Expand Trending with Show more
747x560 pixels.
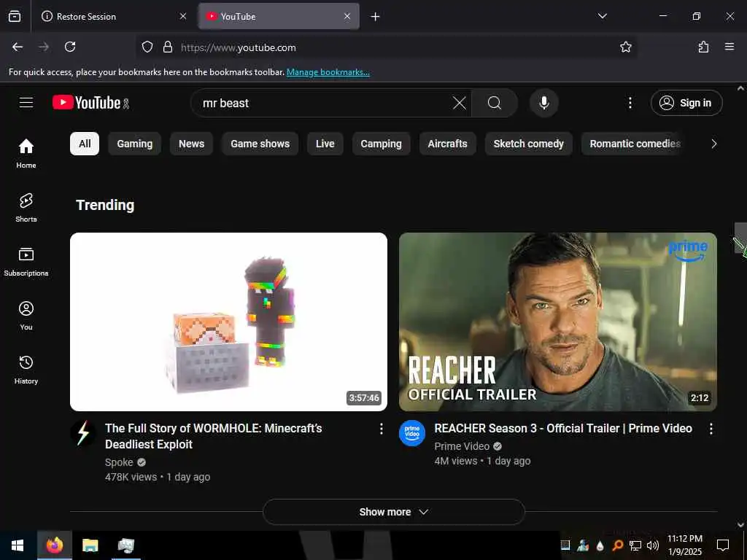click(393, 512)
